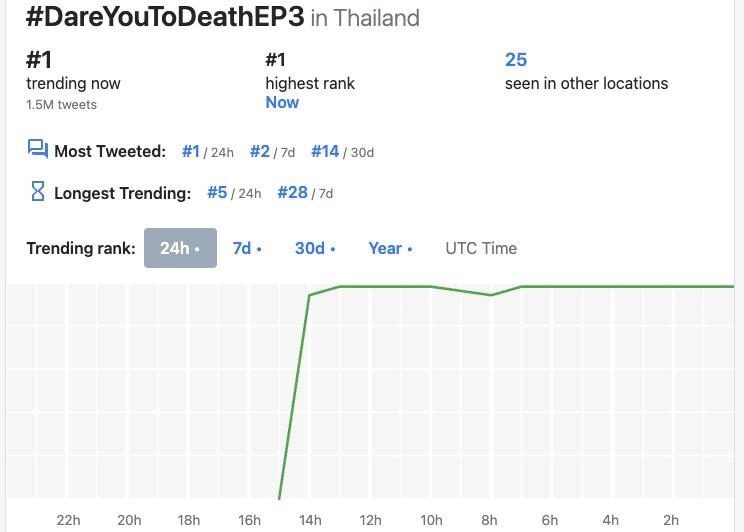This screenshot has height=532, width=744.
Task: Click the #DareYouToDeathEP3 hashtag title
Action: click(x=165, y=17)
